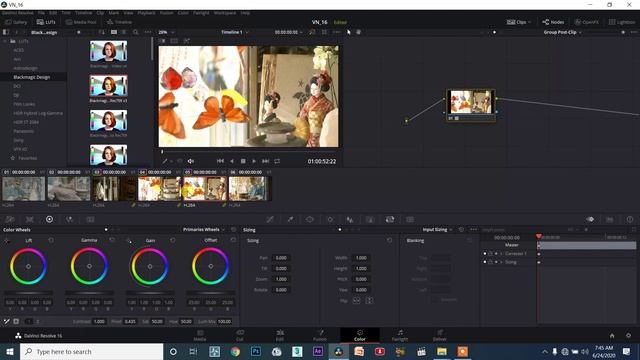Screen dimensions: 640x360
Task: Jump to last frame in viewer
Action: tap(265, 161)
